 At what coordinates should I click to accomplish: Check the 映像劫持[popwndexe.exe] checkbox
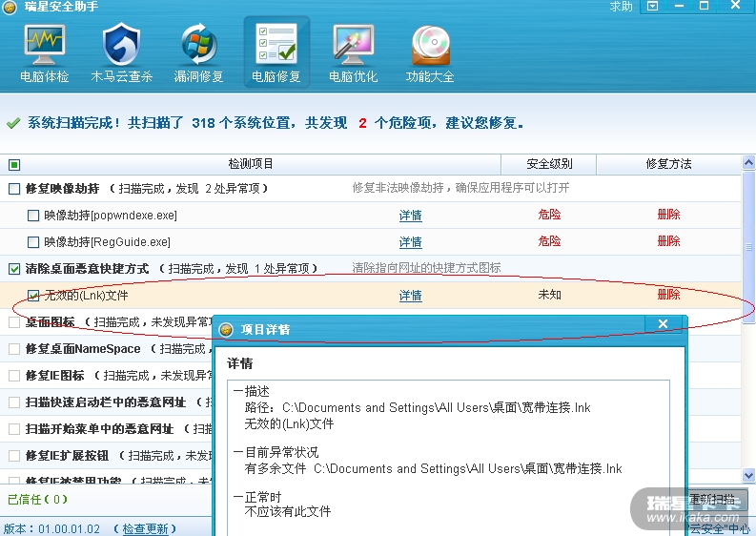33,216
